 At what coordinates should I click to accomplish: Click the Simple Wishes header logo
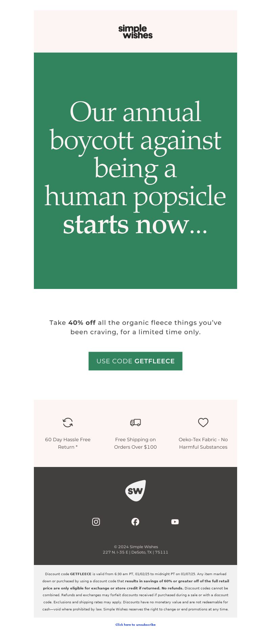click(135, 32)
